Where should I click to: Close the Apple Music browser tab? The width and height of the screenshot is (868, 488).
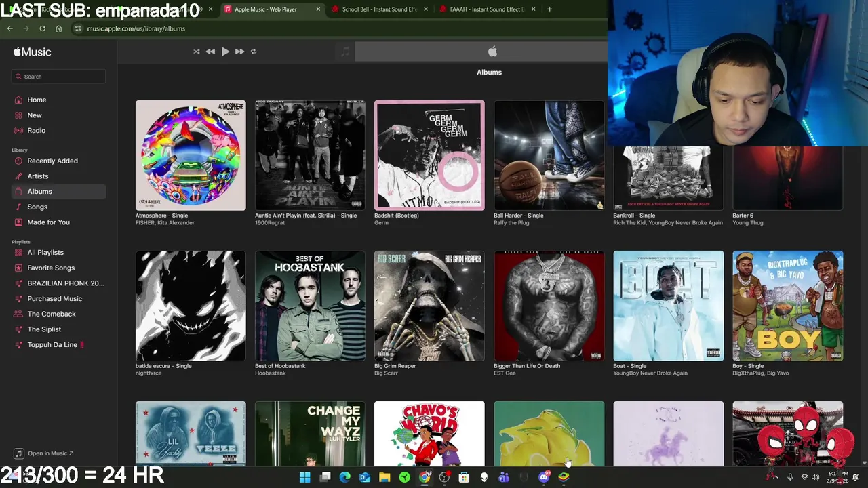point(318,9)
